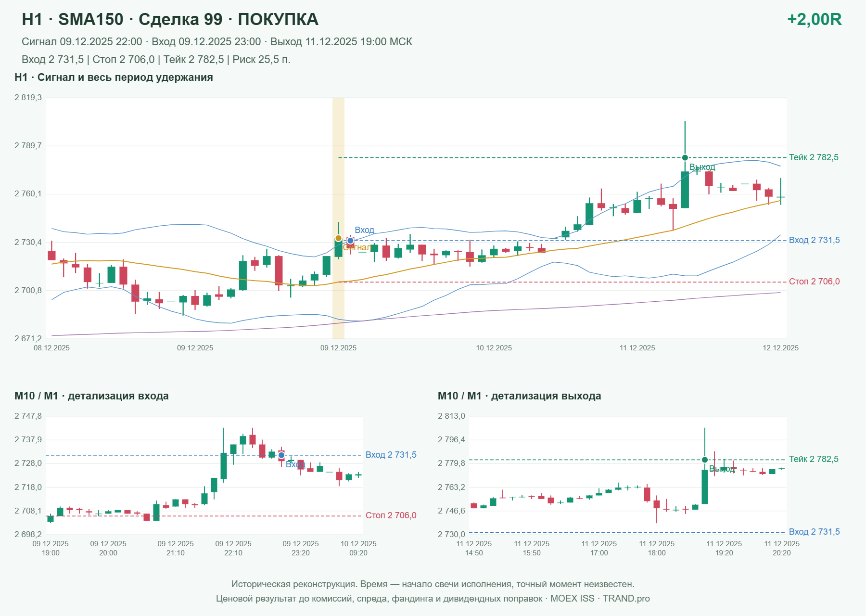The width and height of the screenshot is (866, 616).
Task: Click the +2,00R result value
Action: pyautogui.click(x=814, y=19)
